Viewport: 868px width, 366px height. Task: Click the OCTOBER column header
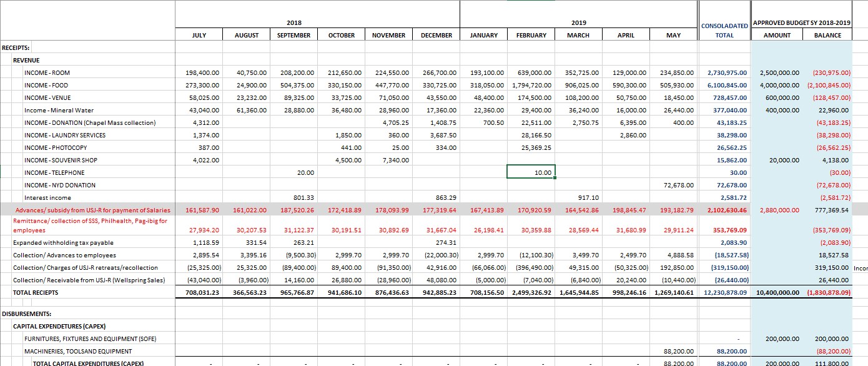point(341,36)
